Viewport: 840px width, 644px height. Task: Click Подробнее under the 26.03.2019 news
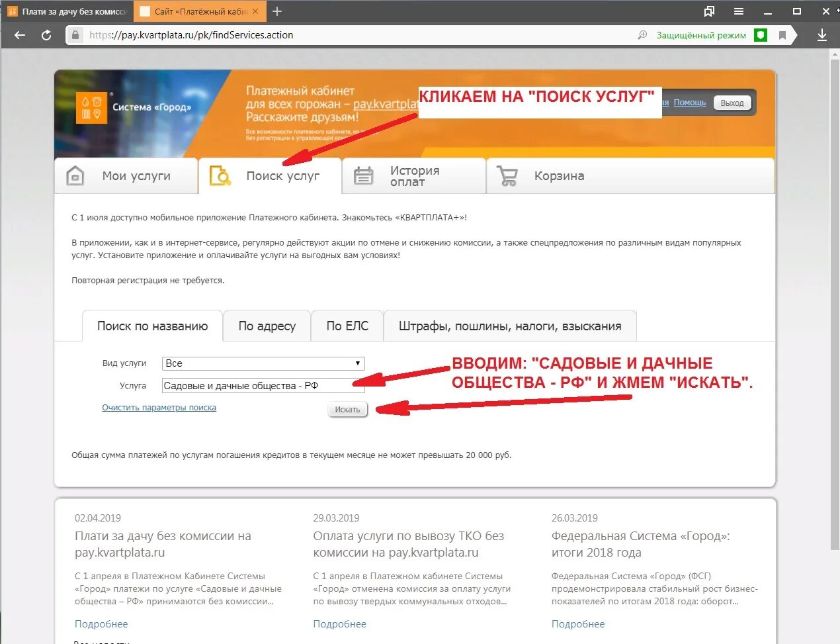click(x=578, y=624)
